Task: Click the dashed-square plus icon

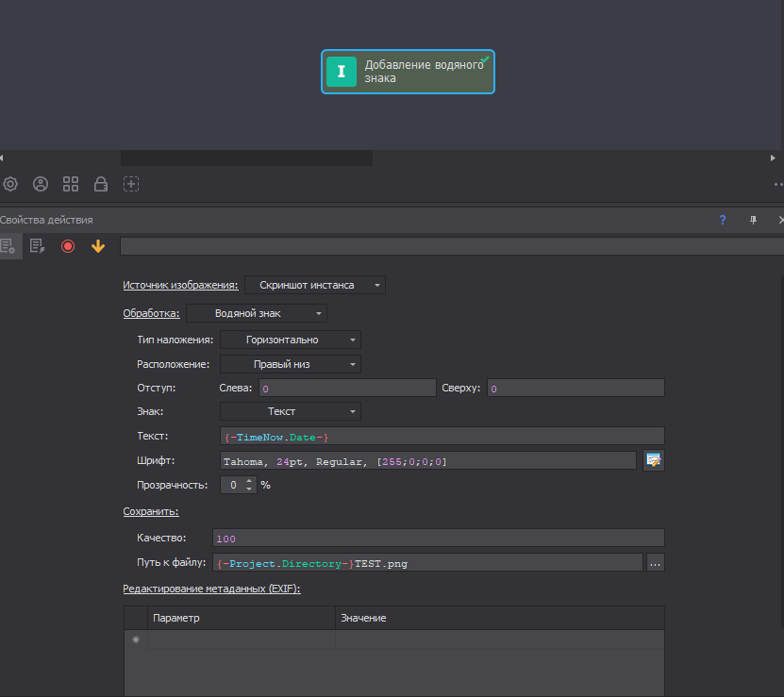Action: tap(131, 184)
